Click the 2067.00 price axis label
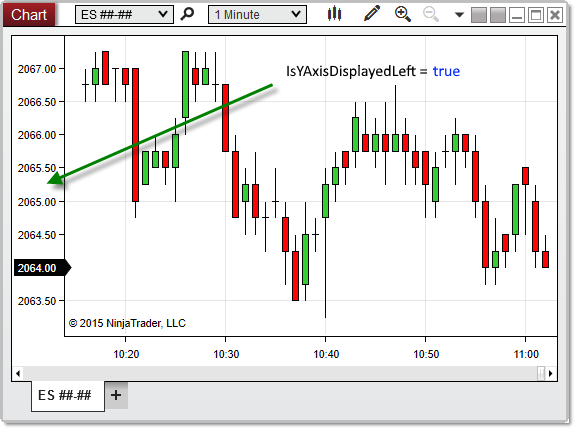 click(37, 69)
